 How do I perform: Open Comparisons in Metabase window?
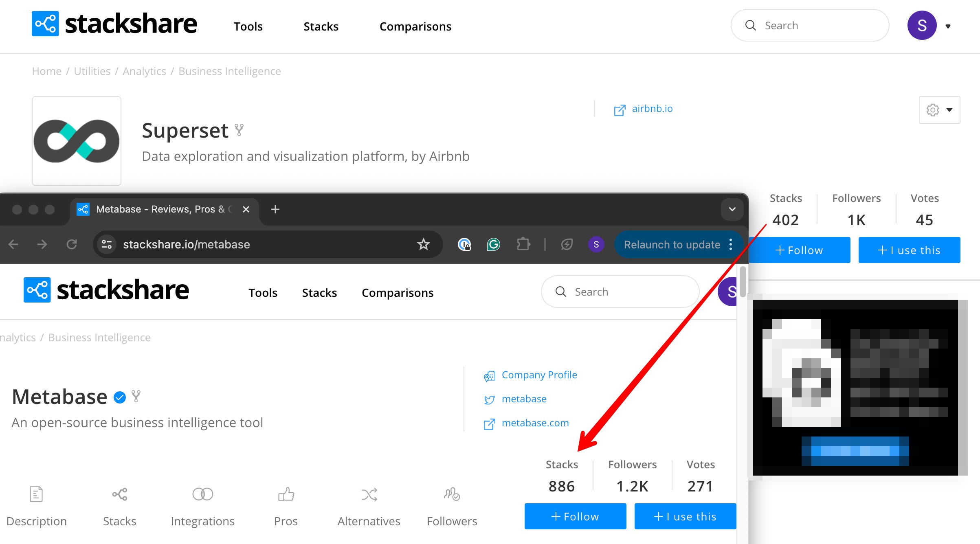point(398,293)
